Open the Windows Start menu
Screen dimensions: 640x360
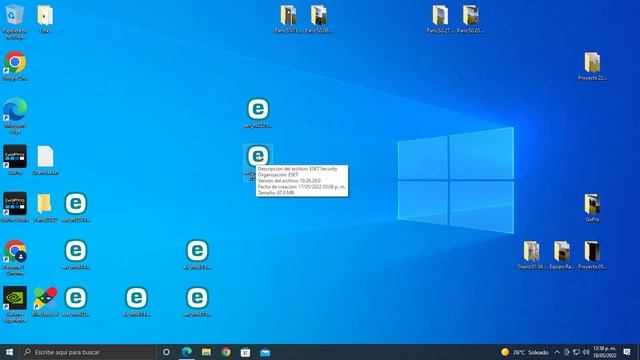[x=9, y=352]
